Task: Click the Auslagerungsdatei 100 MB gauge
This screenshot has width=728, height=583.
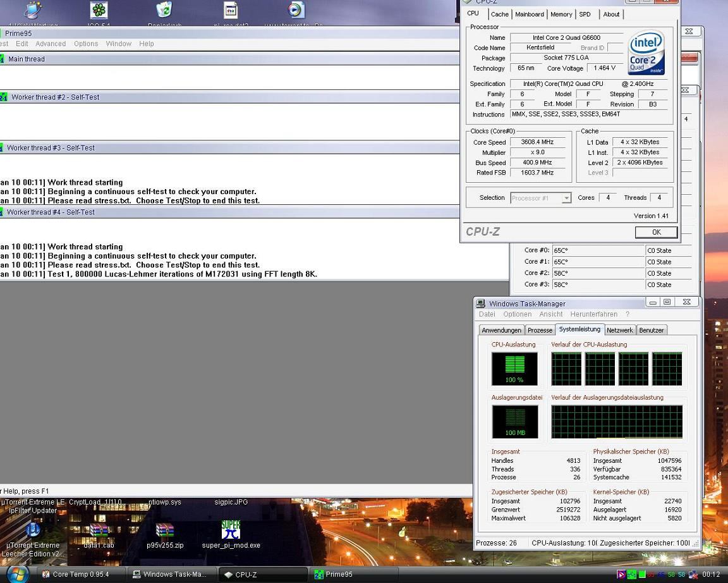Action: pyautogui.click(x=515, y=422)
